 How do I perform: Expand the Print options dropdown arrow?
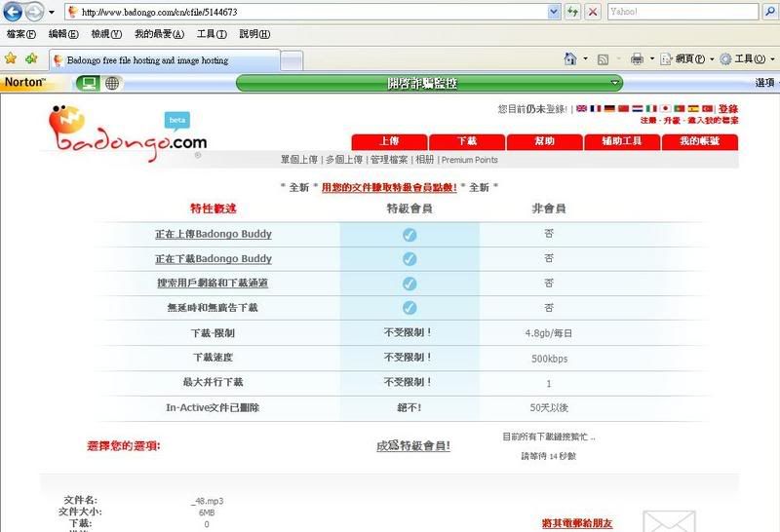[x=652, y=59]
